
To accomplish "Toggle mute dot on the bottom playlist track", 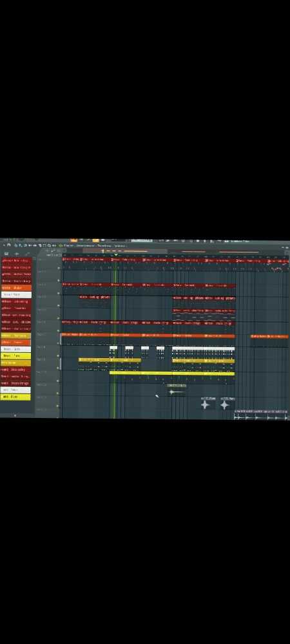I will (x=59, y=406).
